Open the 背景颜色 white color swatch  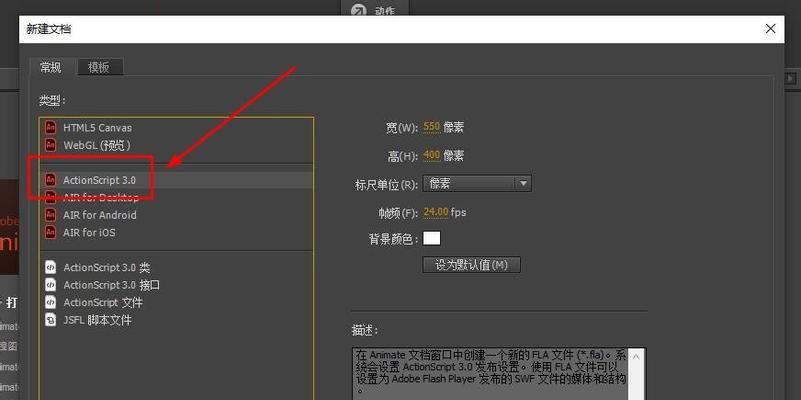(x=432, y=238)
